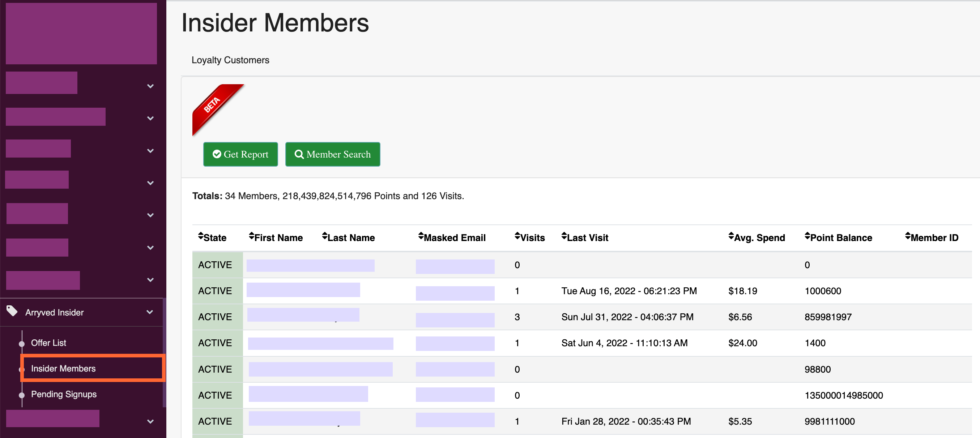Expand the fifth redacted sidebar section chevron

150,215
